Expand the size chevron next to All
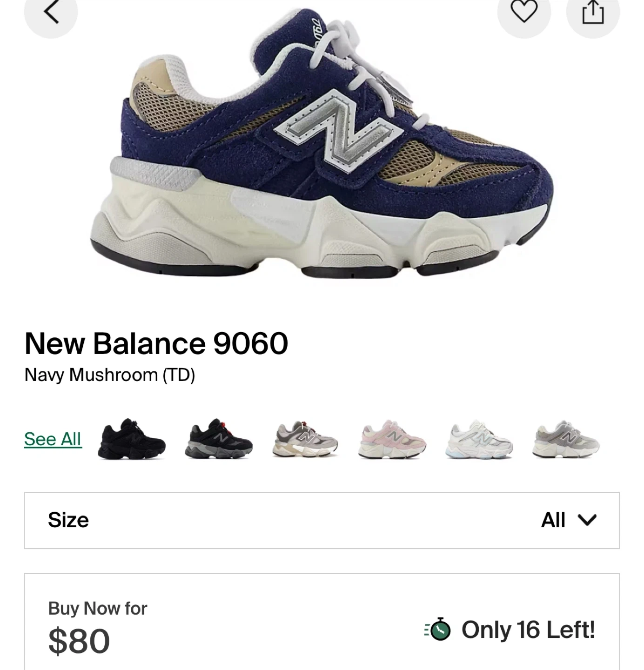The image size is (644, 670). [586, 520]
